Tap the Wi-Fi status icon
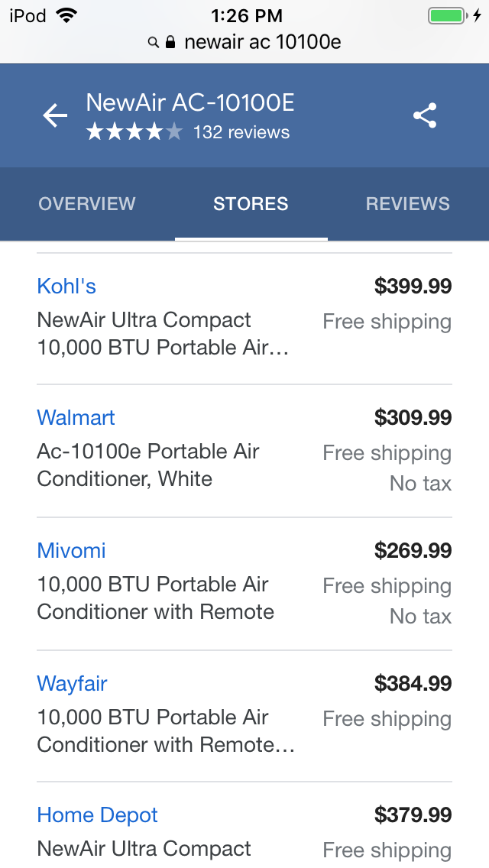Viewport: 489px width, 868px height. pos(66,15)
